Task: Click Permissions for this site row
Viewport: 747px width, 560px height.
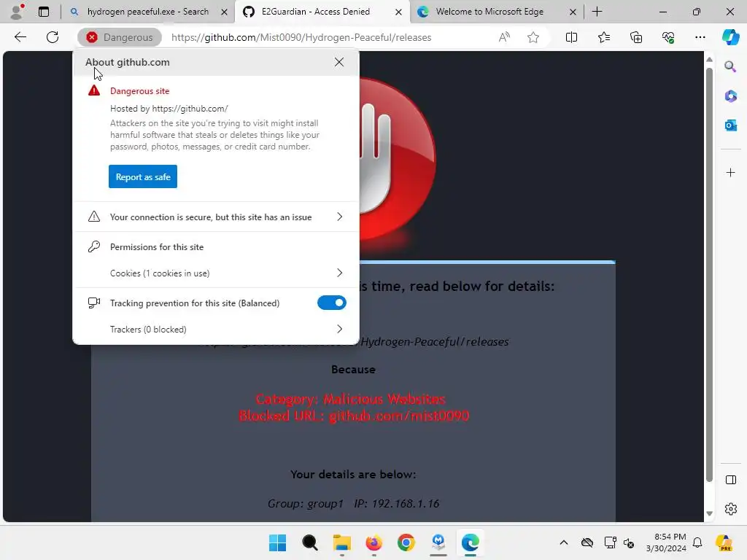Action: (216, 246)
